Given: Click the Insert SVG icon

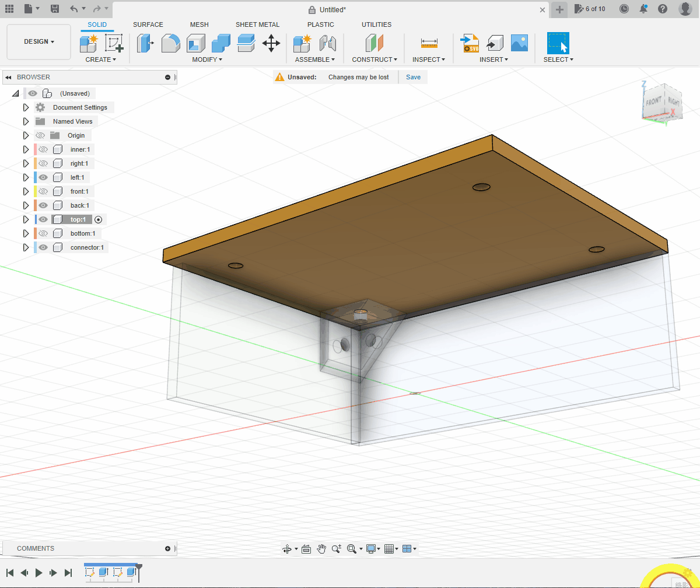Looking at the screenshot, I should (x=469, y=43).
